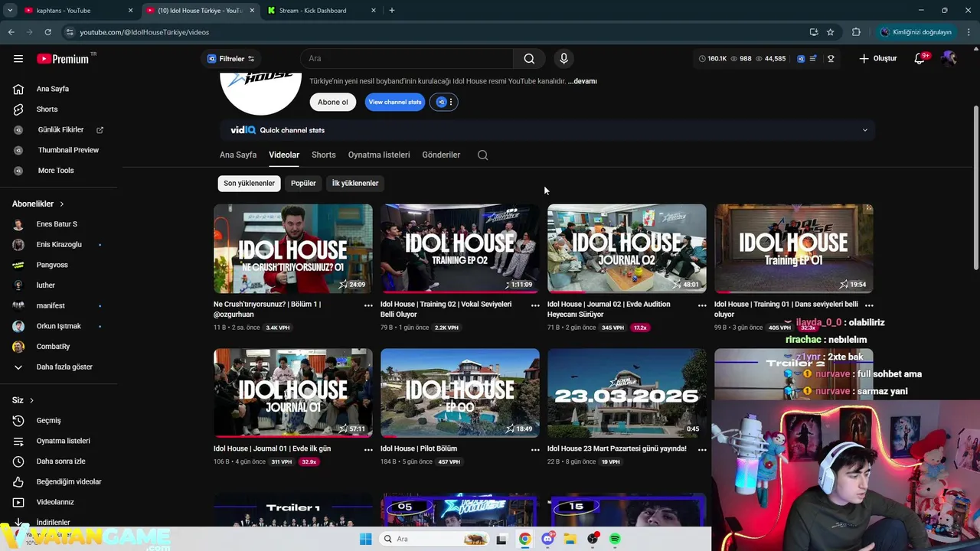The image size is (980, 551).
Task: Click the Oluştur create button
Action: pyautogui.click(x=877, y=58)
